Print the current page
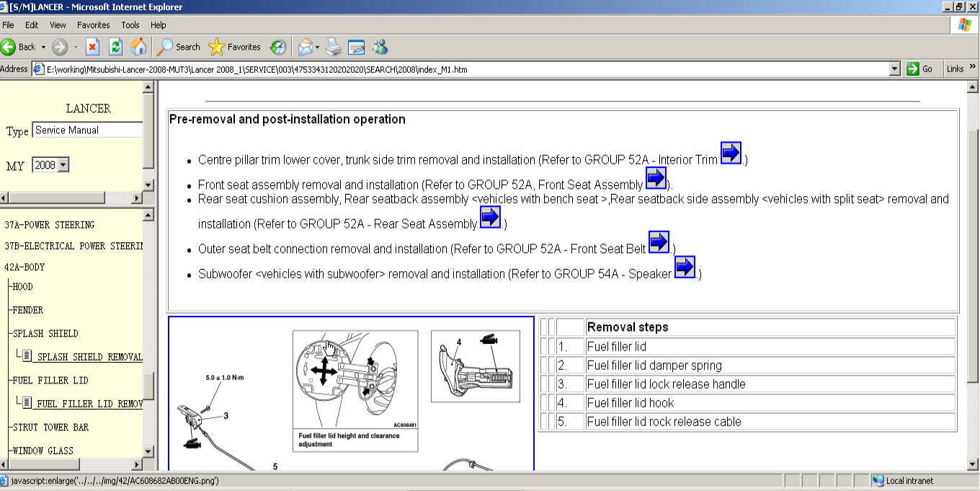This screenshot has width=980, height=491. click(x=333, y=48)
